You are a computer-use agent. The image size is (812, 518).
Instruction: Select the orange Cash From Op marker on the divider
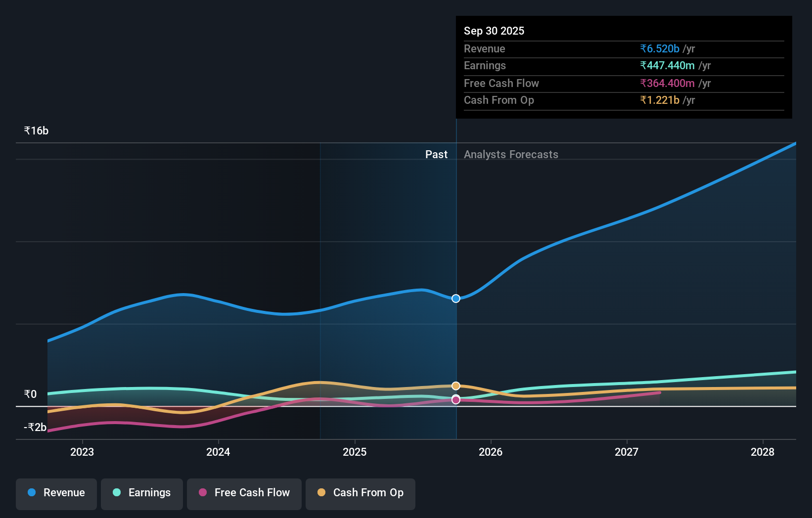[455, 385]
